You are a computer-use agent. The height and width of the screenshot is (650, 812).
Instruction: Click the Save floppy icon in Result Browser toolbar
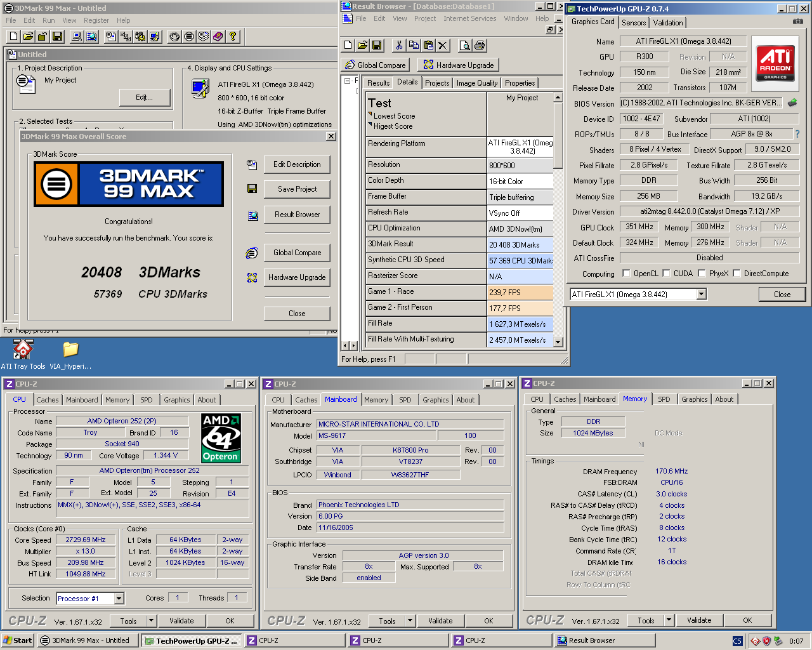point(377,45)
